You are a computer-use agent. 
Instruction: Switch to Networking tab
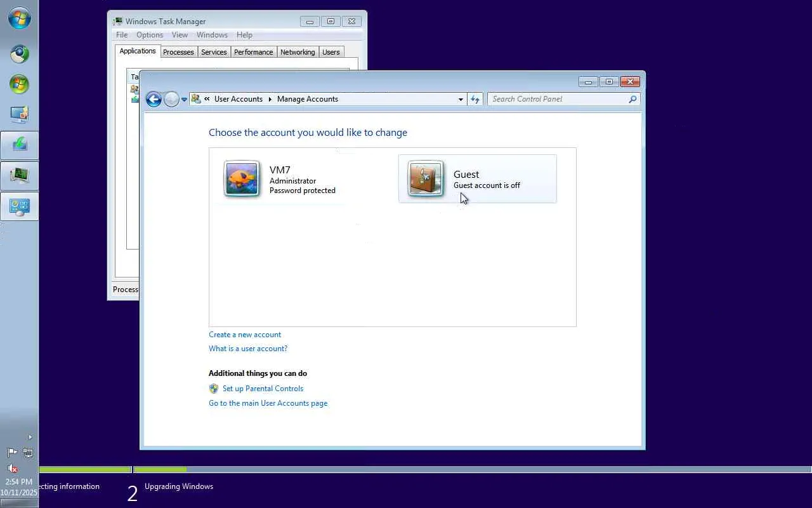point(298,52)
